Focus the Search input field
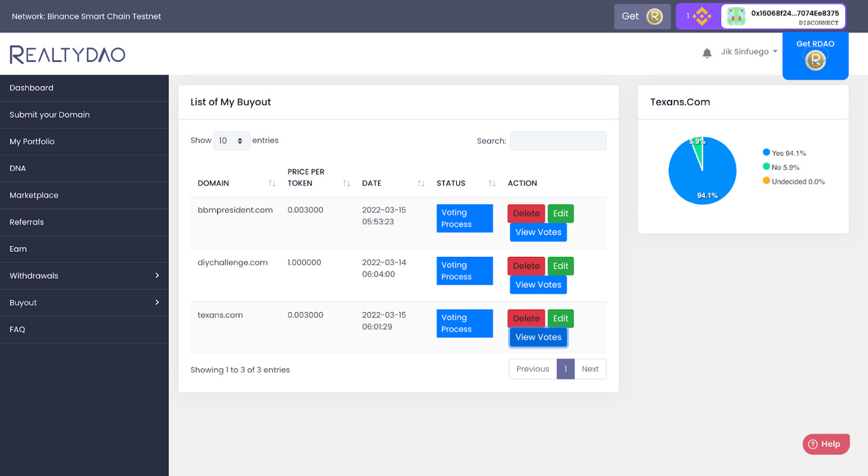 click(x=558, y=141)
